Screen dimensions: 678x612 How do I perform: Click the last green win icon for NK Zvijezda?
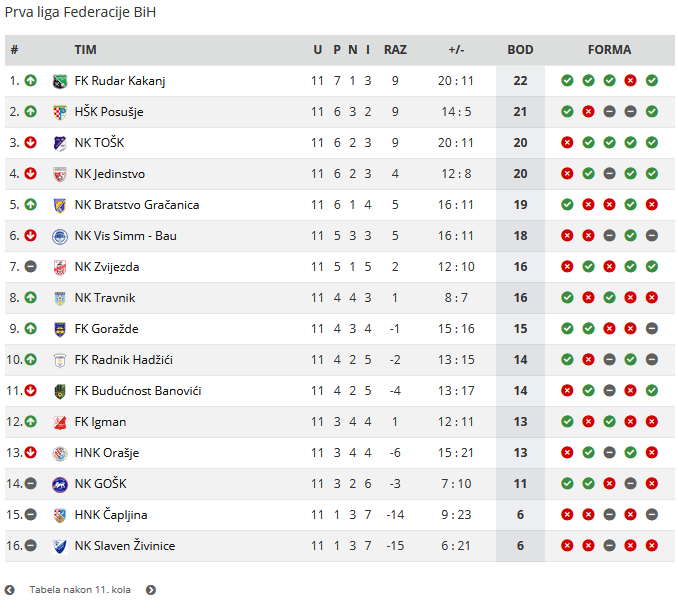pyautogui.click(x=652, y=266)
